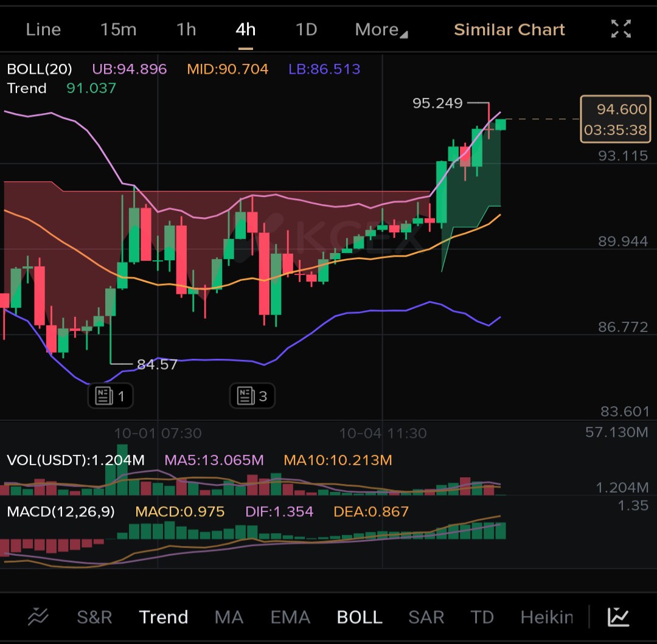Toggle the Trend indicator off
Viewport: 657px width, 644px height.
pos(164,617)
